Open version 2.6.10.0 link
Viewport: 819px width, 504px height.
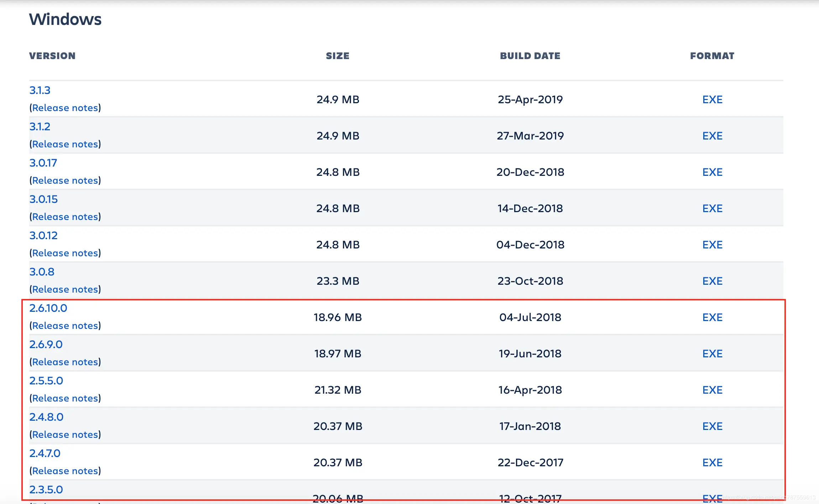click(x=48, y=308)
